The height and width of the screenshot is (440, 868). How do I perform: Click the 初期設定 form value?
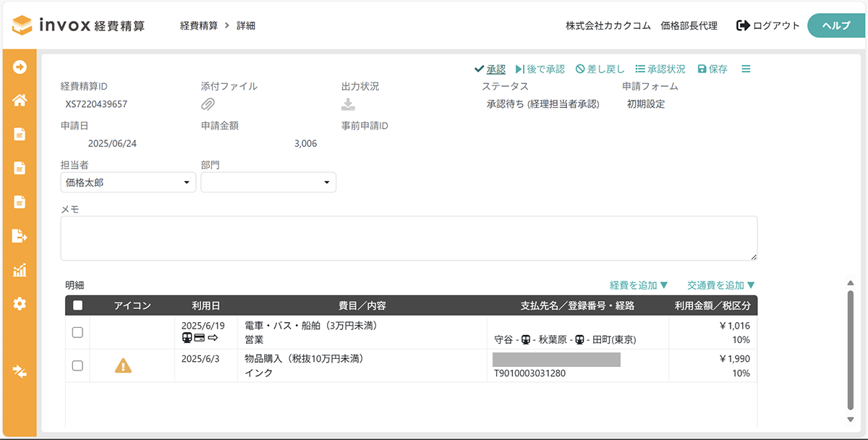(646, 104)
